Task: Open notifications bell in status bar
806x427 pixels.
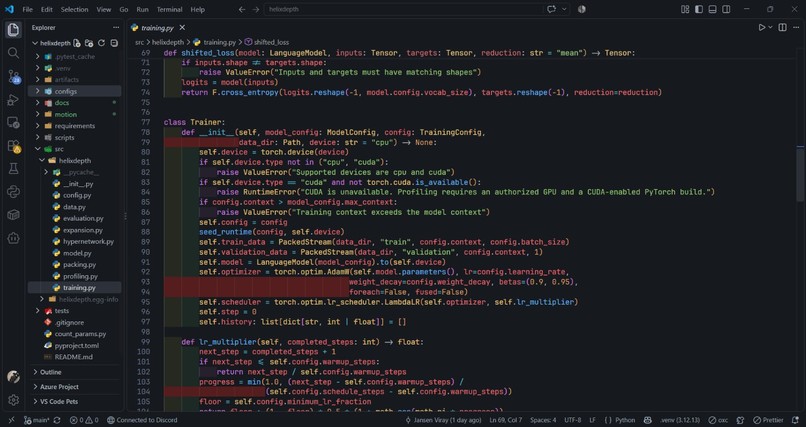Action: (795, 420)
